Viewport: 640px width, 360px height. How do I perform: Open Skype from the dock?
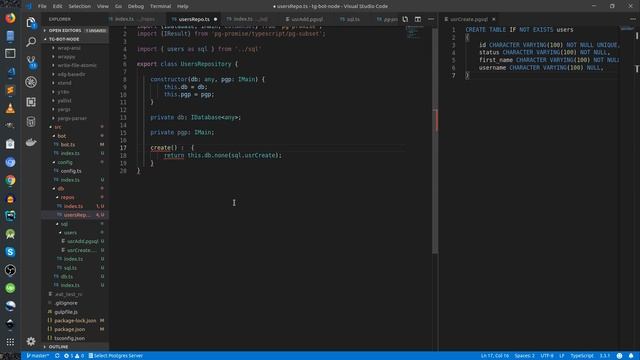point(10,252)
